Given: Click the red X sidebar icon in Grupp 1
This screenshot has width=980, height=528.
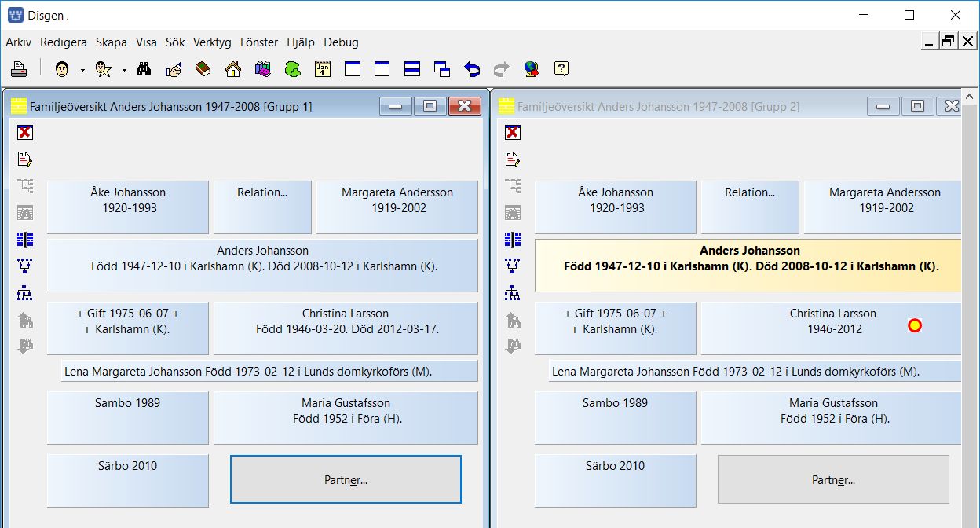Looking at the screenshot, I should click(24, 133).
